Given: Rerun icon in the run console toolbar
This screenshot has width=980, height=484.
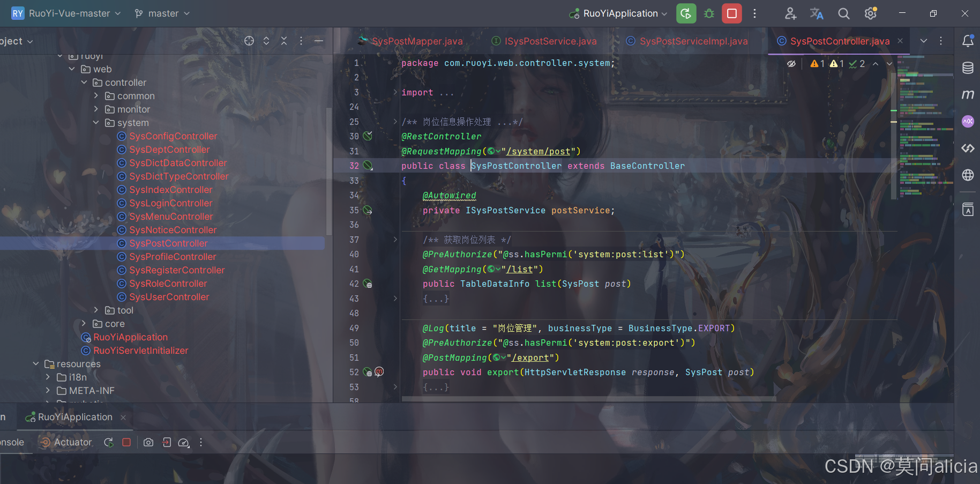Looking at the screenshot, I should click(109, 442).
